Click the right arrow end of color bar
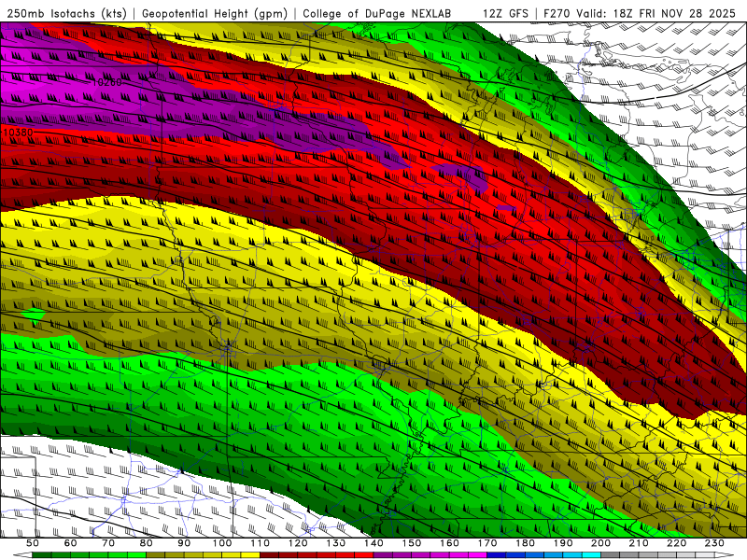747x560 pixels. tap(725, 554)
